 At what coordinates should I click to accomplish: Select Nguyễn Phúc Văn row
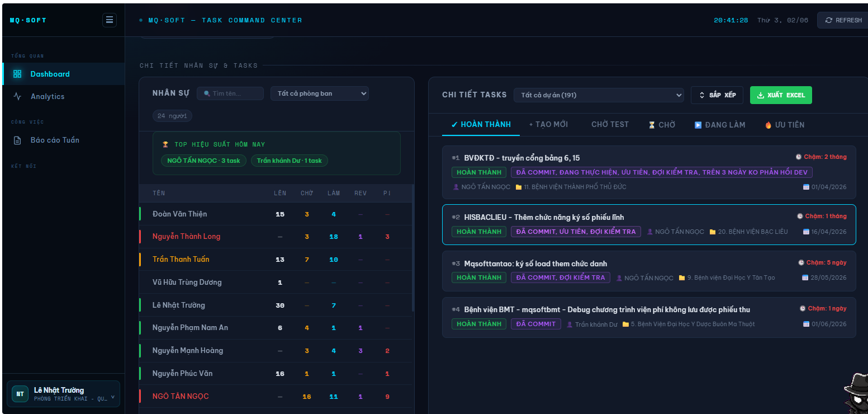pos(276,374)
